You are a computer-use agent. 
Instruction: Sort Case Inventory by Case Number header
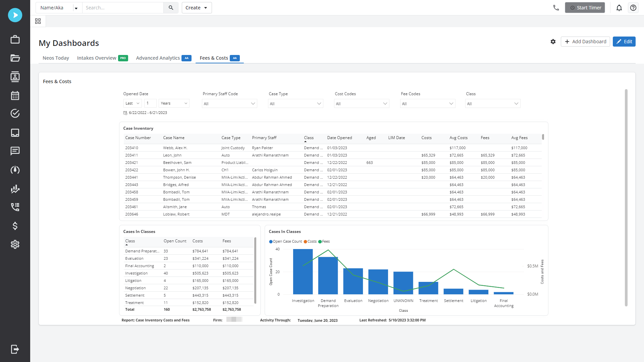[x=138, y=138]
